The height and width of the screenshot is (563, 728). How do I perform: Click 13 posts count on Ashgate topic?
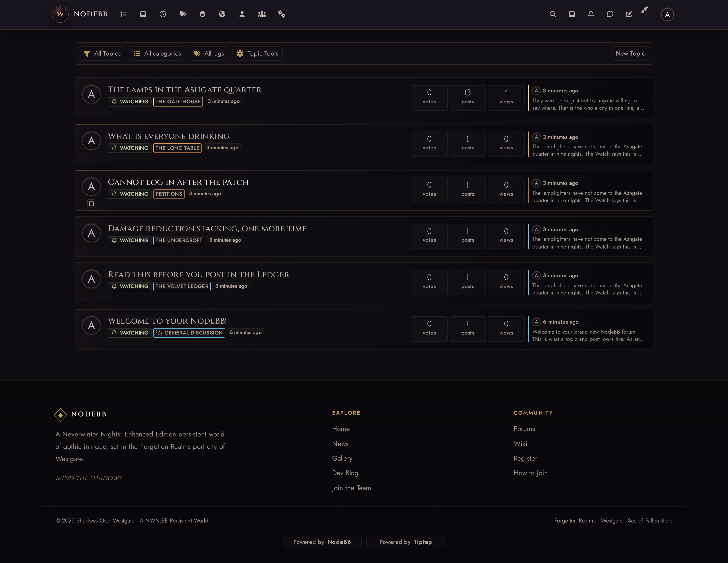(x=468, y=98)
